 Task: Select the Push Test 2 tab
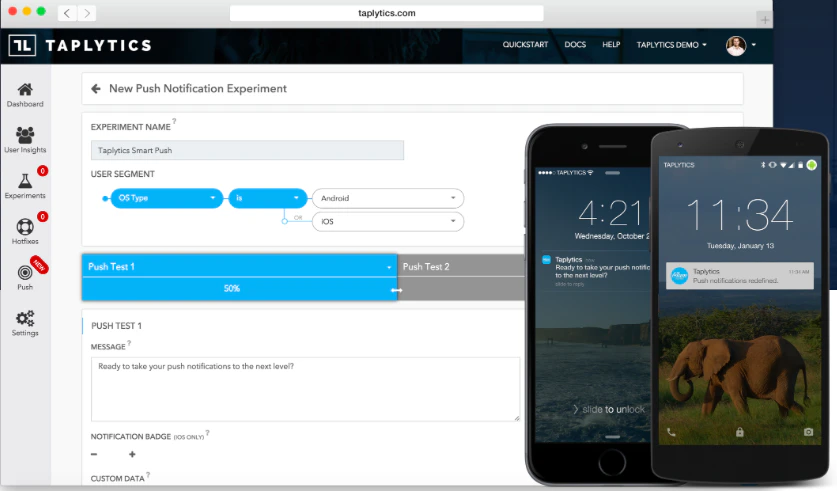coord(462,266)
